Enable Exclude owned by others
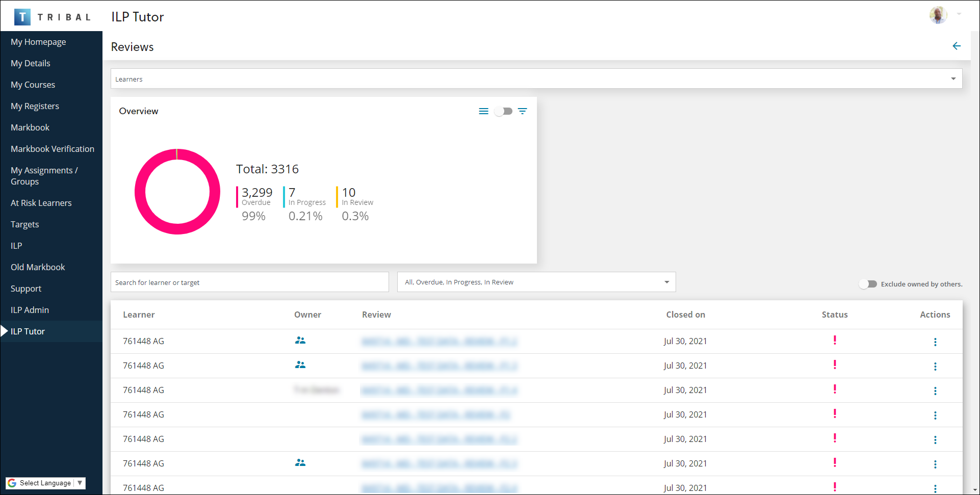The image size is (980, 495). (868, 284)
